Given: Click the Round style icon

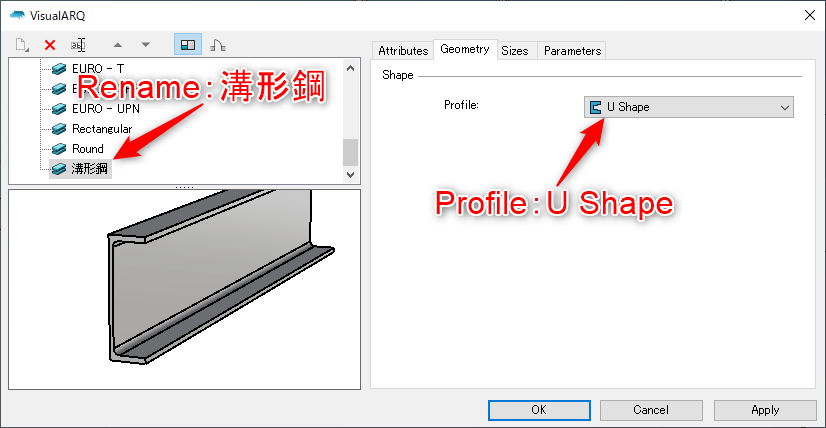Looking at the screenshot, I should coord(60,149).
